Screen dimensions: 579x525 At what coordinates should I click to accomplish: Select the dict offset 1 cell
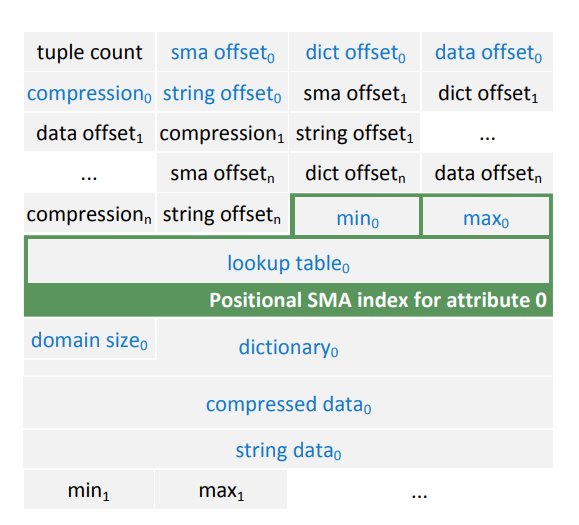pos(487,92)
